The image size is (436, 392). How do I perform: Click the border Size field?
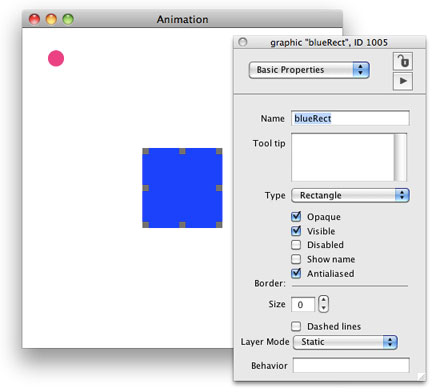click(303, 304)
